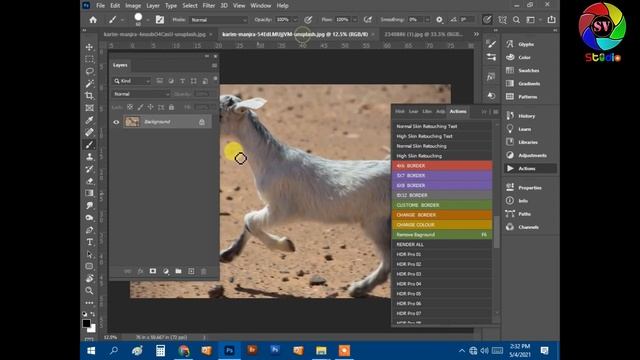This screenshot has height=360, width=640.
Task: Select the RENDER ALL action
Action: tap(442, 244)
